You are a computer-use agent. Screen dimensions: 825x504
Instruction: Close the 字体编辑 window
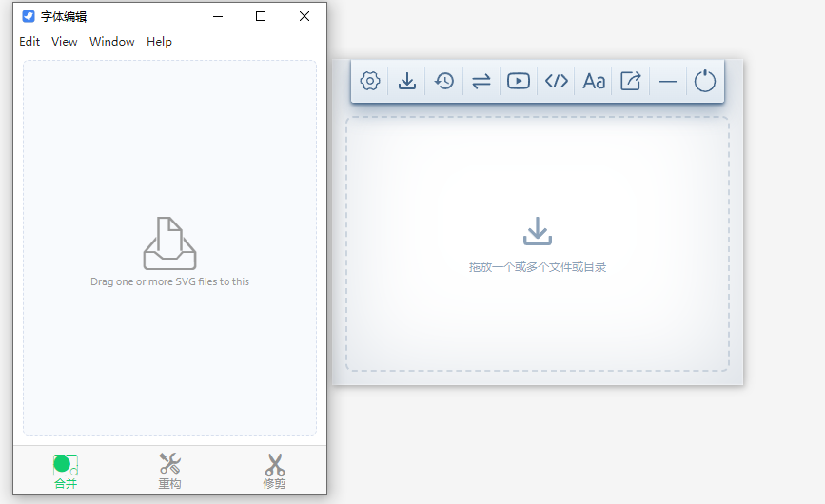click(x=304, y=16)
